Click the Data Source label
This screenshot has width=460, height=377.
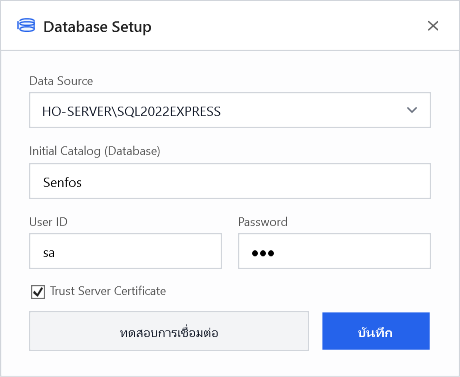61,81
